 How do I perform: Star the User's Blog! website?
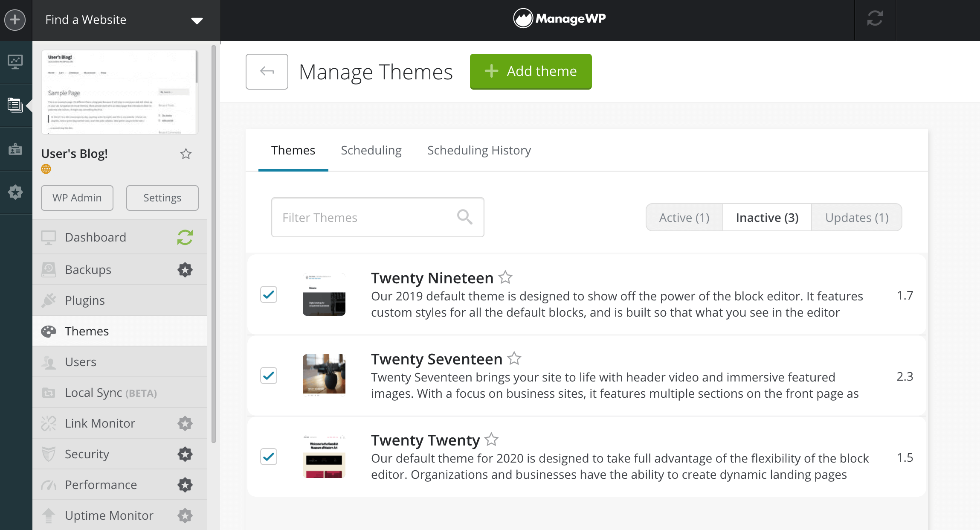(x=186, y=154)
